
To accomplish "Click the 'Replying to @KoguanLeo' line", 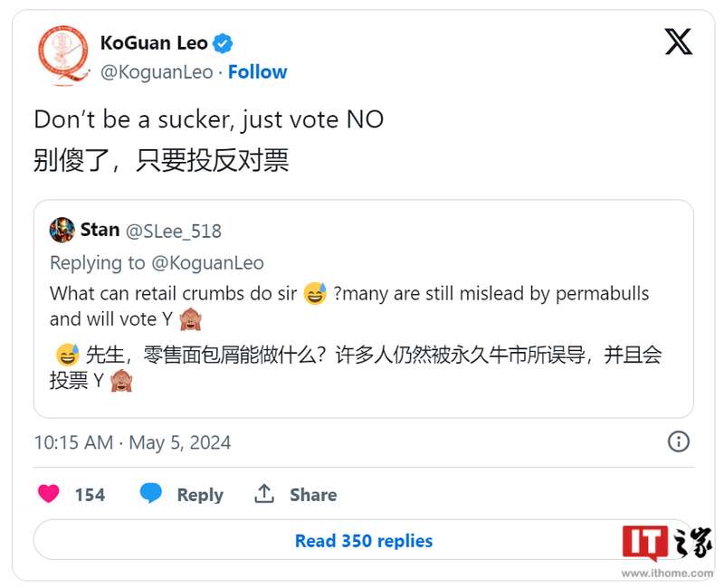I will (x=157, y=263).
